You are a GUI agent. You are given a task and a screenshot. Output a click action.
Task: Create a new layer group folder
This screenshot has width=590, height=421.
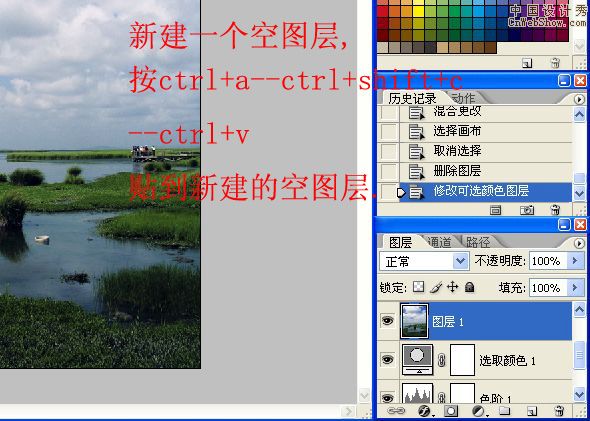click(x=504, y=410)
